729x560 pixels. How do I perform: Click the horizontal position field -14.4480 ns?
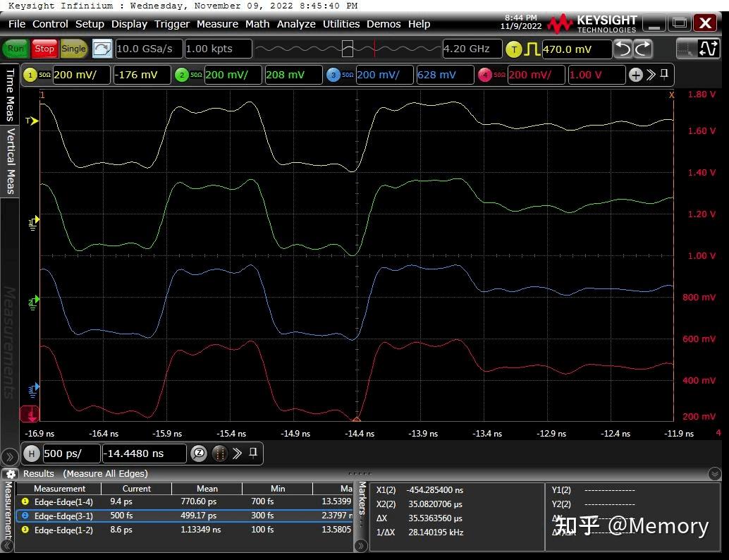[144, 454]
